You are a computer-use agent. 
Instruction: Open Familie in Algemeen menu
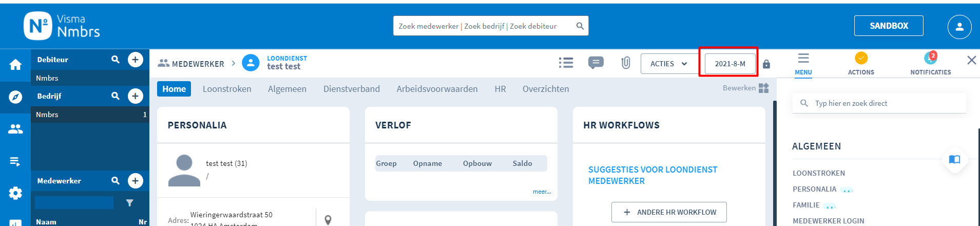coord(806,205)
